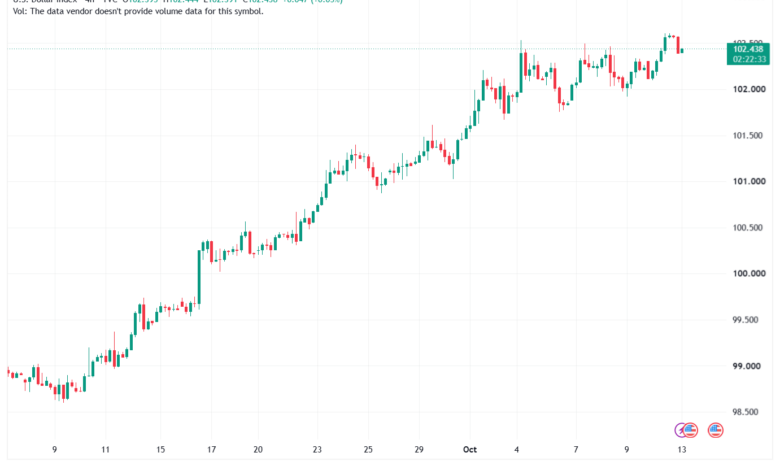Screen dimensions: 780x470
Task: Click the candle countdown timer 02:22:33
Action: pyautogui.click(x=749, y=59)
